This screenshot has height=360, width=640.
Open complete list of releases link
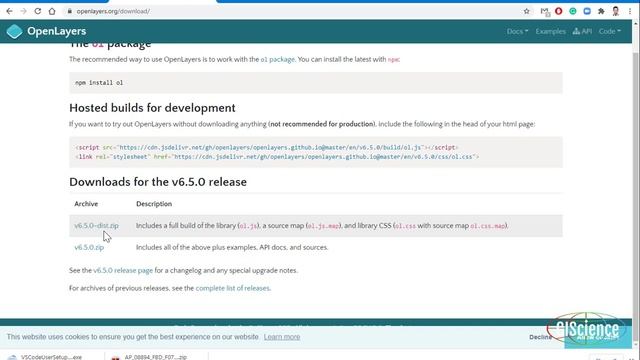tap(233, 288)
